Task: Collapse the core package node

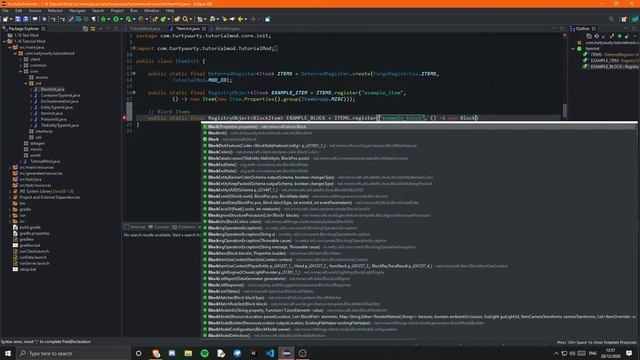Action: pyautogui.click(x=20, y=71)
